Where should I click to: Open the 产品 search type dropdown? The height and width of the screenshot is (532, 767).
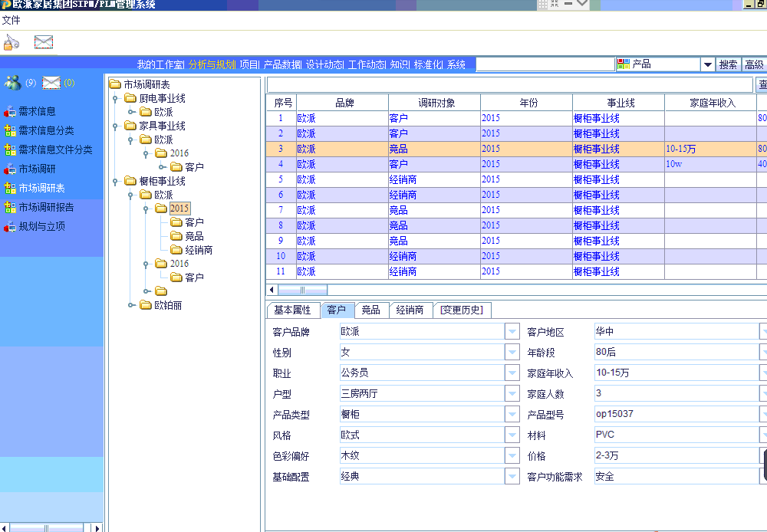[x=707, y=65]
